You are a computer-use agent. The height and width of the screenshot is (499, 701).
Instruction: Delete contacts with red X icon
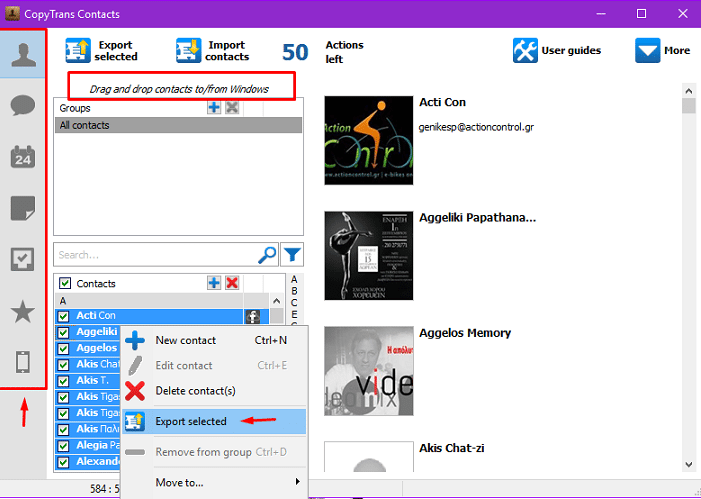(x=232, y=283)
